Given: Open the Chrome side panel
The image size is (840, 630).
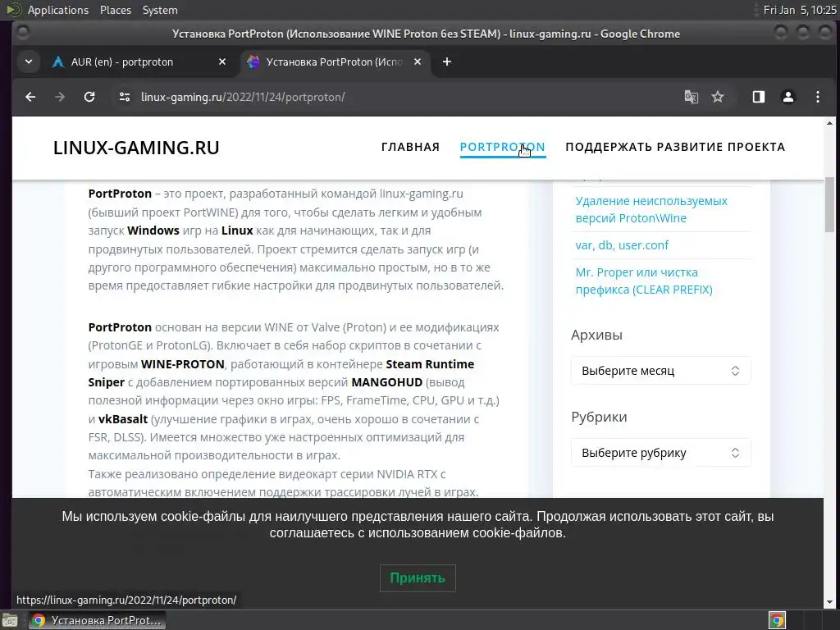Looking at the screenshot, I should pos(759,97).
